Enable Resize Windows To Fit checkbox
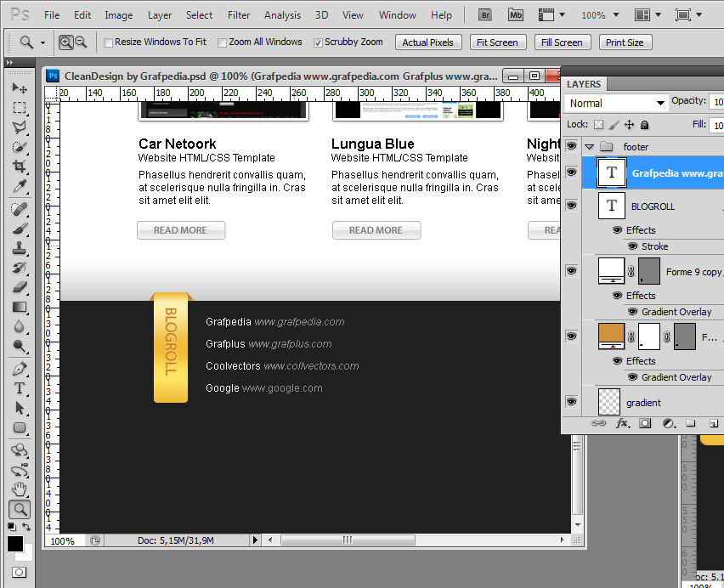 click(109, 43)
